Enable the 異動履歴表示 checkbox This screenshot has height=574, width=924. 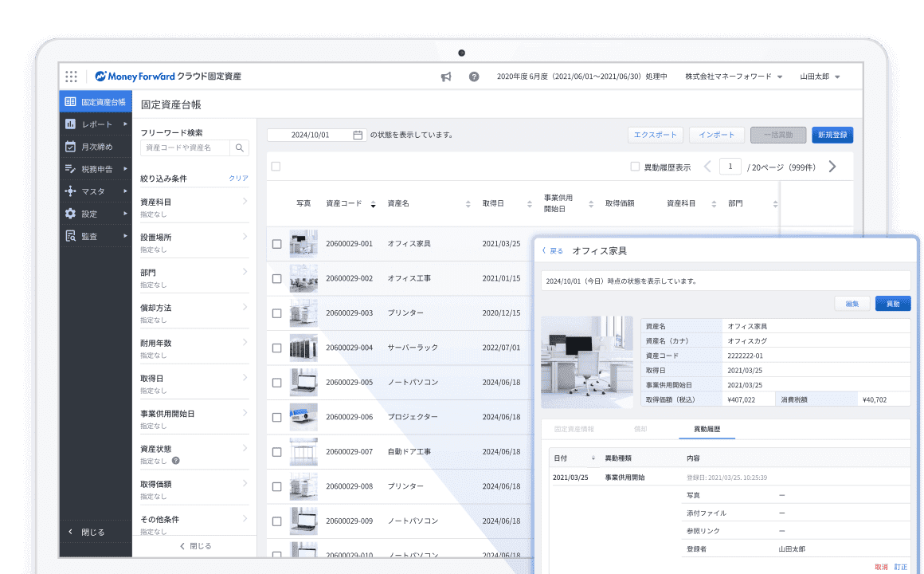635,167
